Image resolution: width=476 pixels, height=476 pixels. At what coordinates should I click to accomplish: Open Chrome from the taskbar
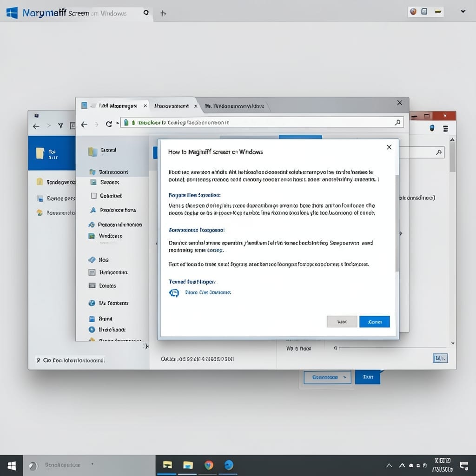[209, 465]
